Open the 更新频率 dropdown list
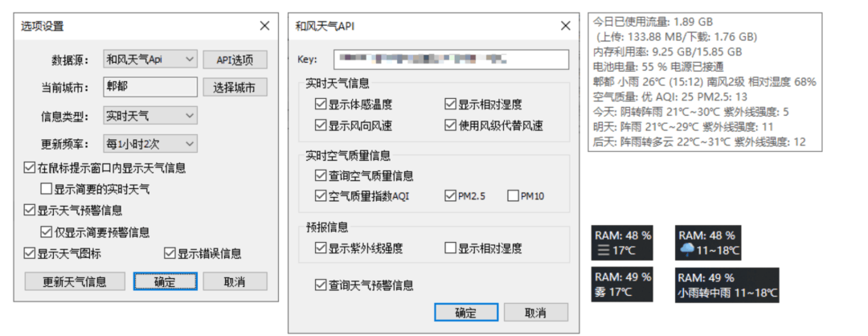 [x=150, y=144]
